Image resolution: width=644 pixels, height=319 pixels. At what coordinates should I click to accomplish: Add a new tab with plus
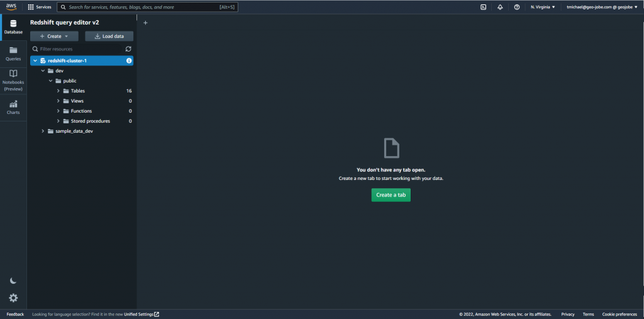point(145,23)
